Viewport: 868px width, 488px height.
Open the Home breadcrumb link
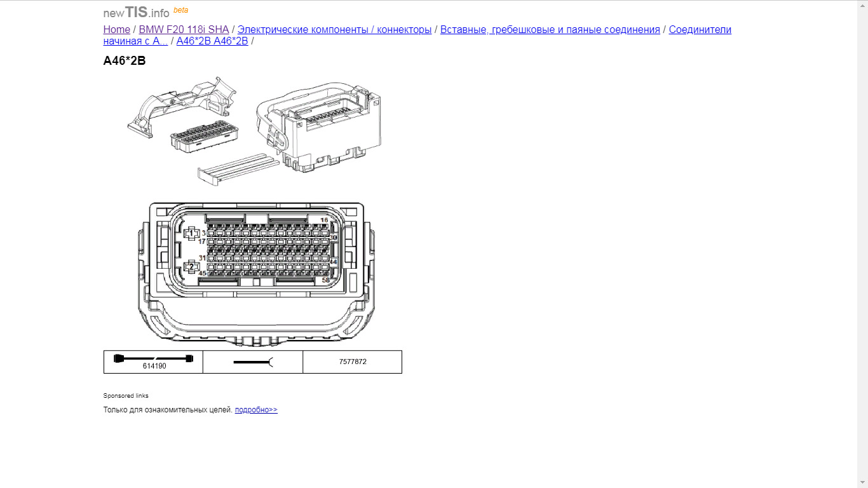coord(117,30)
